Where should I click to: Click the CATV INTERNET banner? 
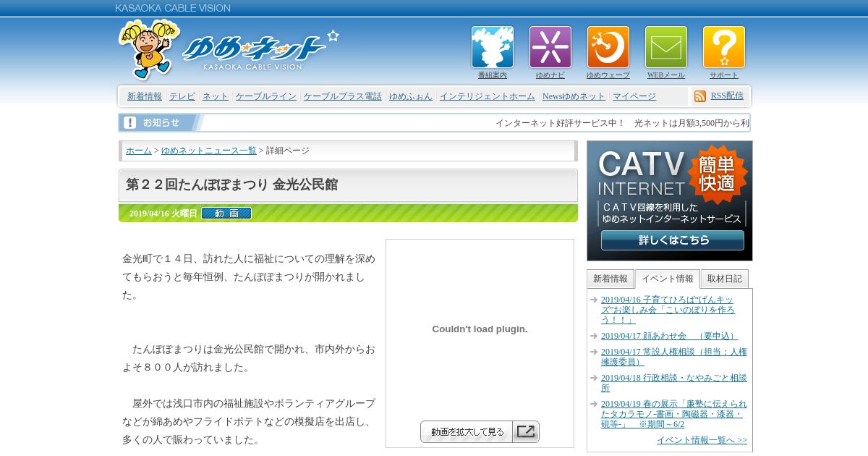[x=670, y=200]
